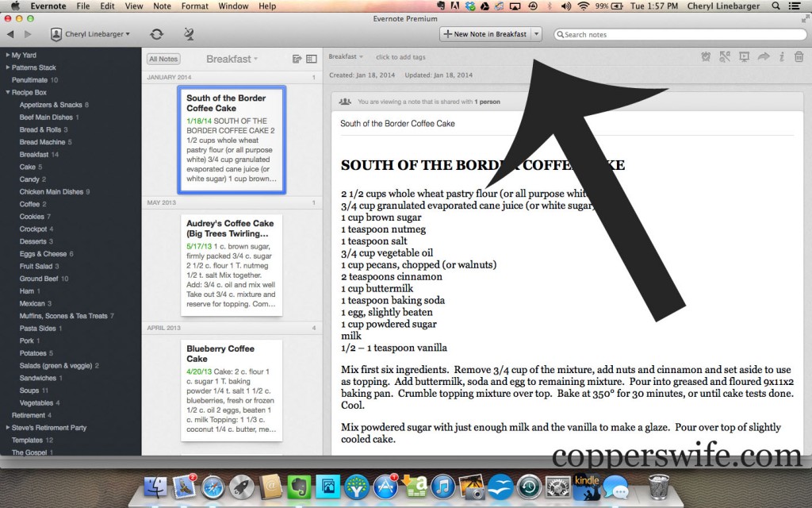Open the activity feed satellite icon

189,34
